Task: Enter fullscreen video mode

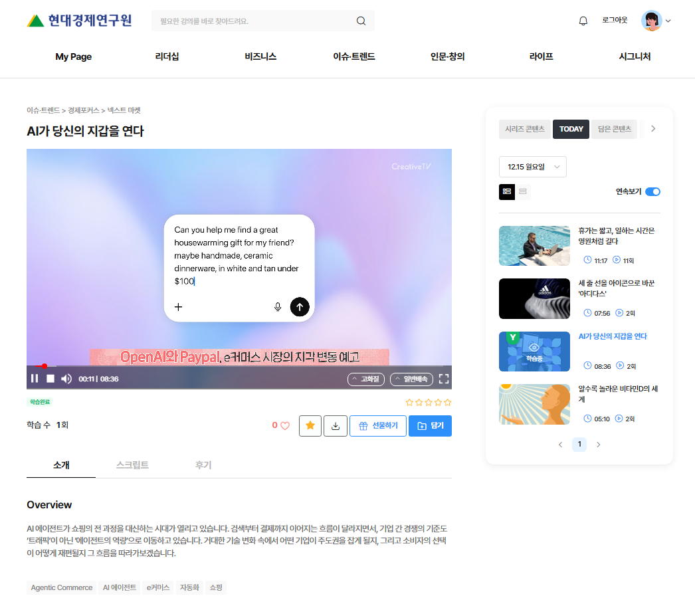Action: pos(444,379)
